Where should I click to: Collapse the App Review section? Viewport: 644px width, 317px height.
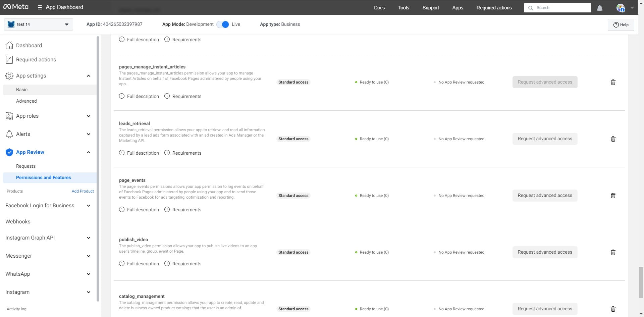[x=89, y=152]
